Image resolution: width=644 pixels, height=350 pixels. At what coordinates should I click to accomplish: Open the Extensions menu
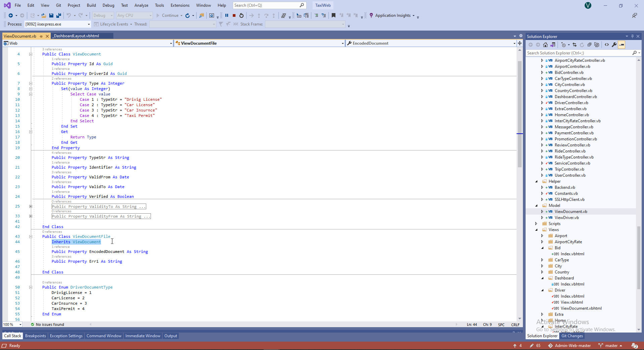click(180, 5)
